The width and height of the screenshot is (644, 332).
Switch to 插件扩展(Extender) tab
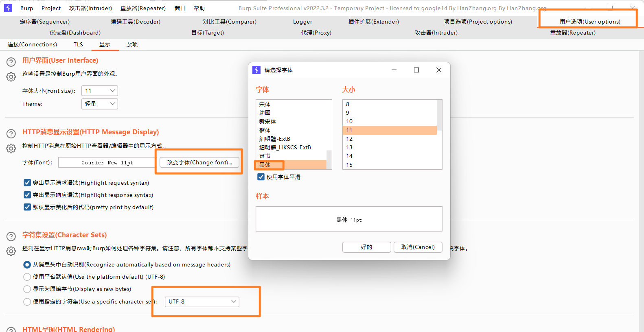(374, 22)
